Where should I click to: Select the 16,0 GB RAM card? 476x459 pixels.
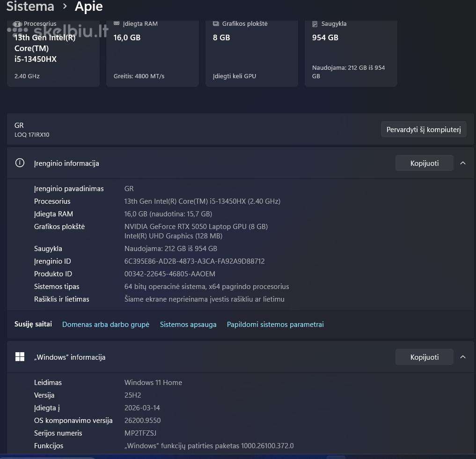coord(153,53)
